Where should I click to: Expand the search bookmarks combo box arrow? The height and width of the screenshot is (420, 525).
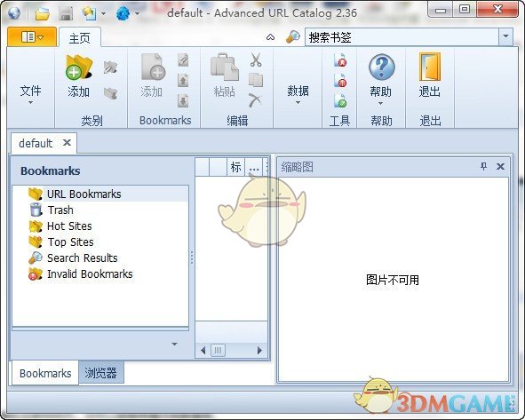tap(506, 36)
